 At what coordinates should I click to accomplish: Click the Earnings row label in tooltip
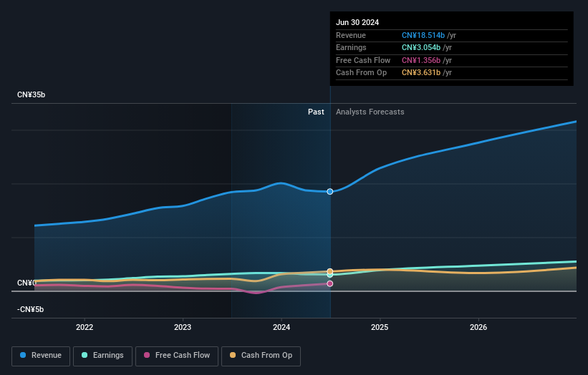[351, 47]
